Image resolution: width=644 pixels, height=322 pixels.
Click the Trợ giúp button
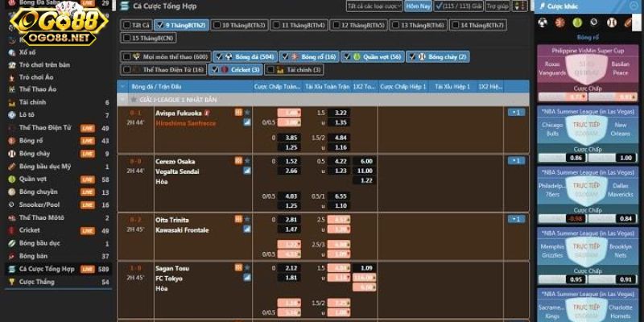coord(497,6)
